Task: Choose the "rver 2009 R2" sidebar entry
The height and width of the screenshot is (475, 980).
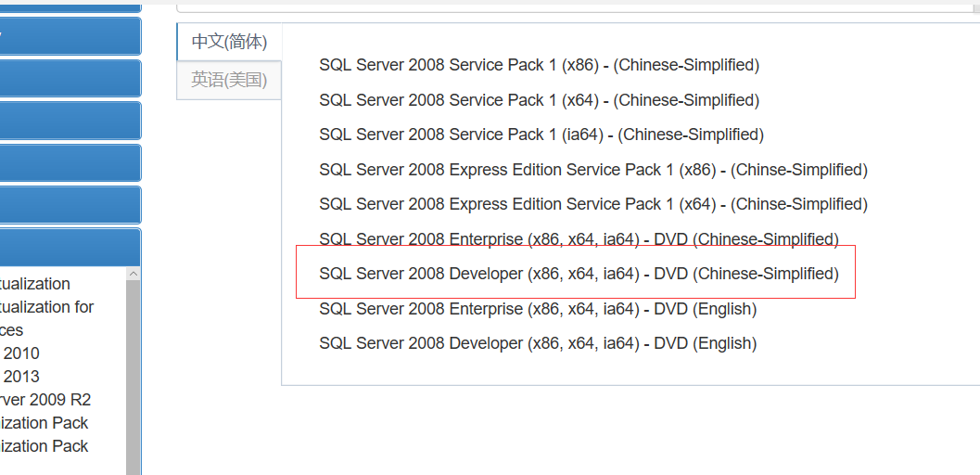Action: tap(45, 400)
